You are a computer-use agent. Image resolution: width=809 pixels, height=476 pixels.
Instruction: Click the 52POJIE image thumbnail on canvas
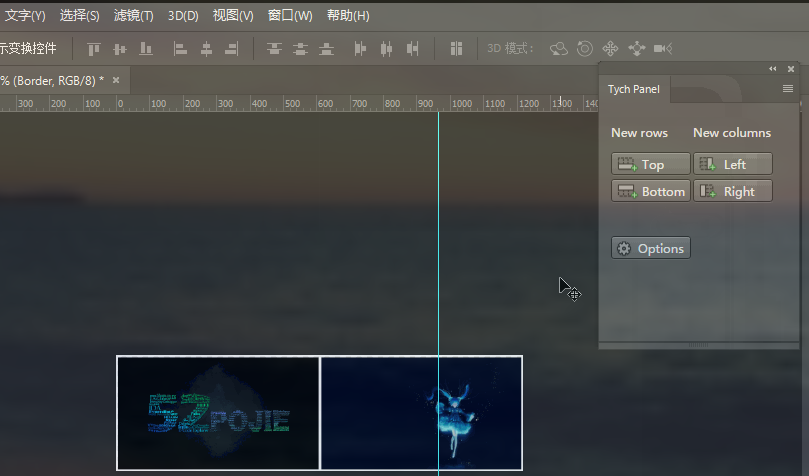click(x=218, y=413)
